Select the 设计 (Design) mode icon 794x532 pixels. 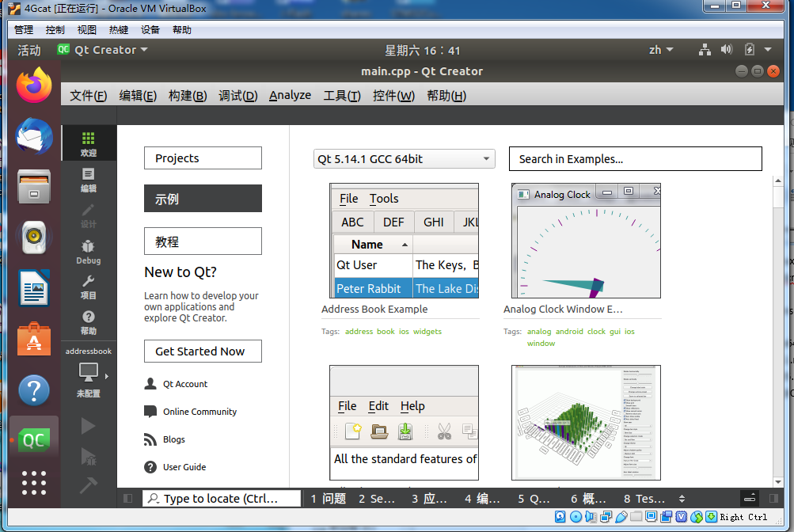tap(88, 216)
